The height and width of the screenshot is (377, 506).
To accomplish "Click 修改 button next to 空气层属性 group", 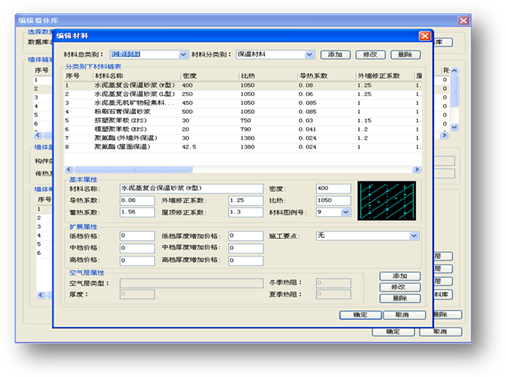I will tap(400, 287).
